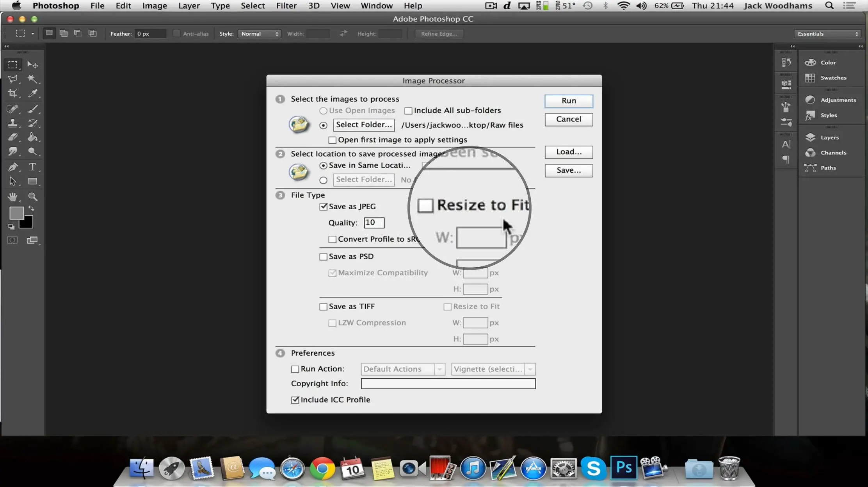Toggle Include ICC Profile checkbox
This screenshot has width=868, height=487.
click(295, 399)
